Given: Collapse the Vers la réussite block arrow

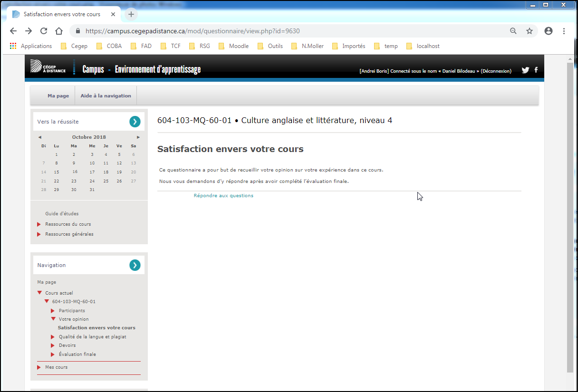Looking at the screenshot, I should (x=135, y=122).
